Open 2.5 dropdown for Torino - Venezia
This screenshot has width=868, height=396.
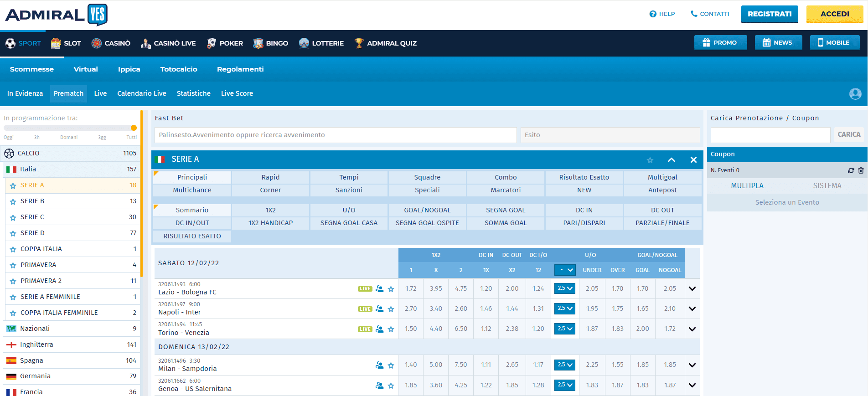565,329
